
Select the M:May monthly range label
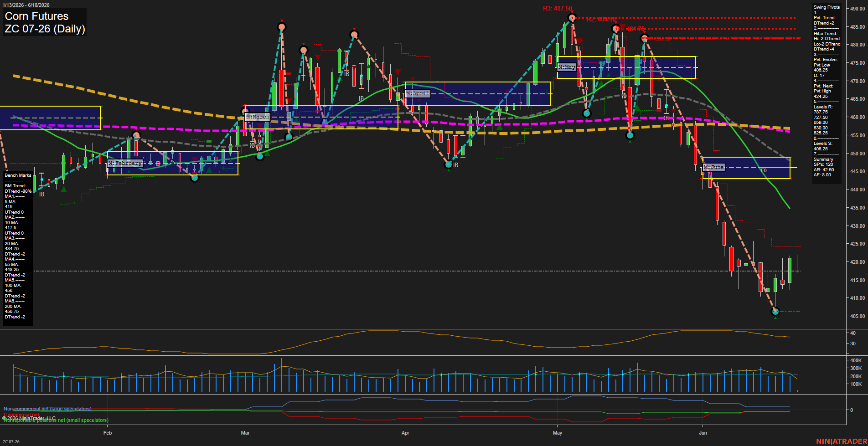(x=567, y=67)
